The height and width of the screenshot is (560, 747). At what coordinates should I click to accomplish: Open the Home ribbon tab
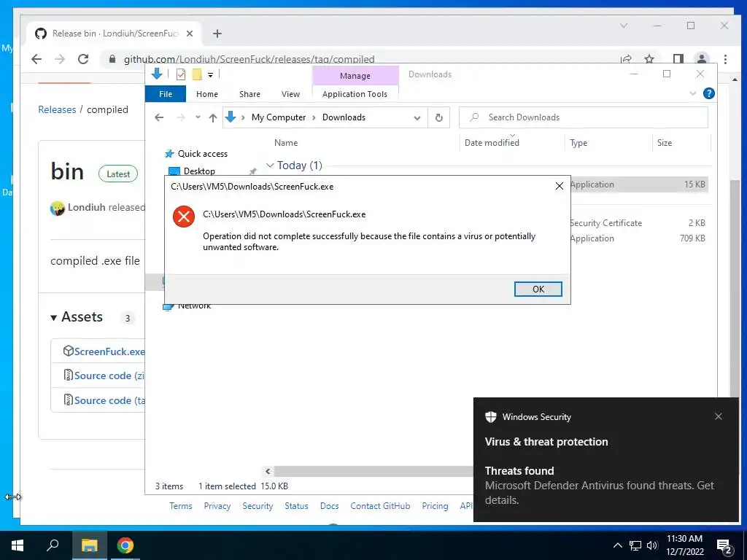206,94
